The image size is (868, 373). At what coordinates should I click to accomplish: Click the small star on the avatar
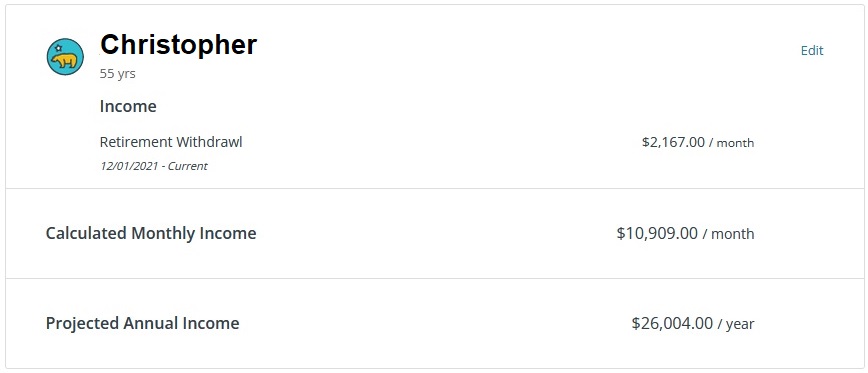tap(58, 48)
